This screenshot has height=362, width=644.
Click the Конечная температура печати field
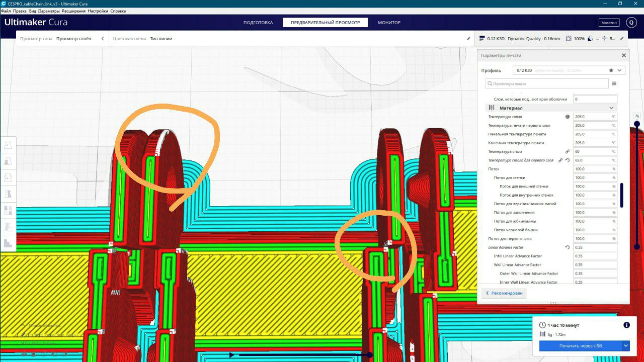tap(595, 143)
